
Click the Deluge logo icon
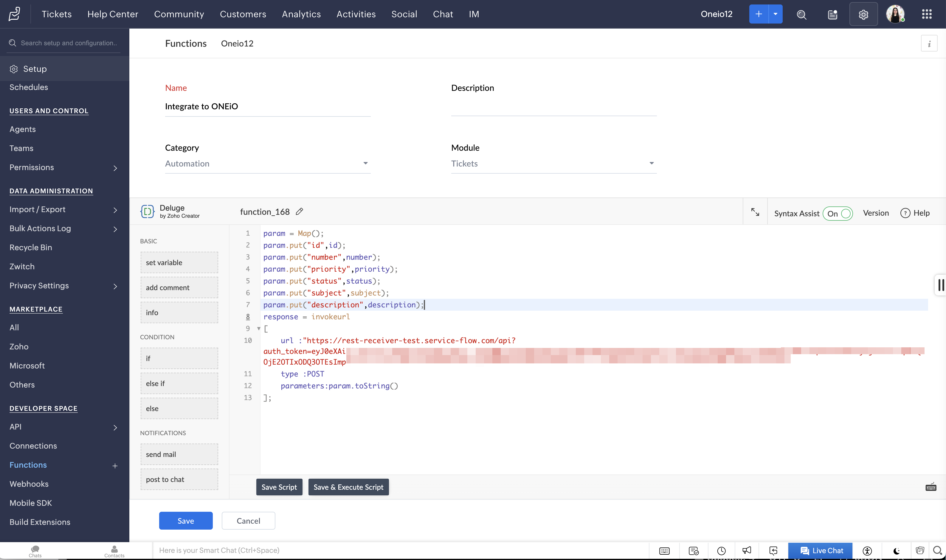click(x=147, y=211)
